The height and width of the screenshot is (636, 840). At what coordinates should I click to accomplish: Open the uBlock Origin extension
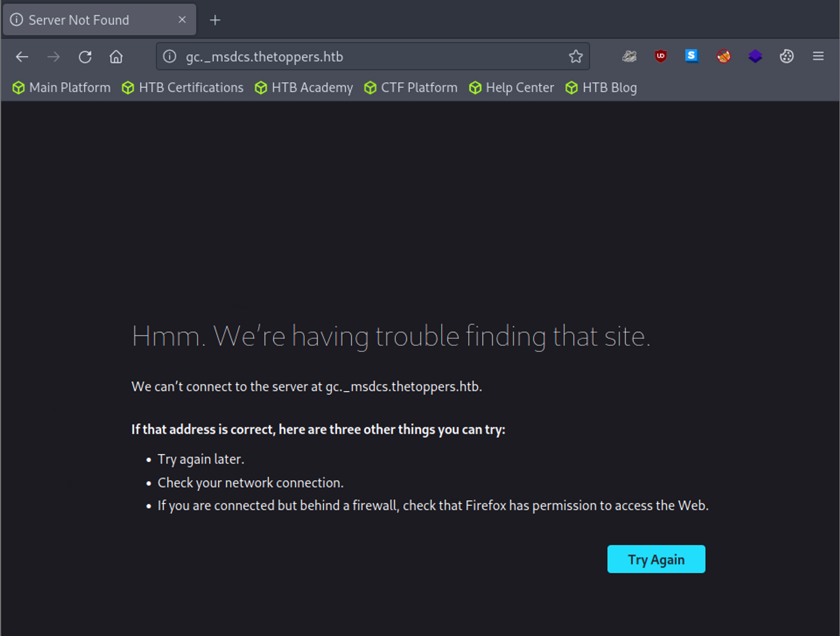[661, 56]
